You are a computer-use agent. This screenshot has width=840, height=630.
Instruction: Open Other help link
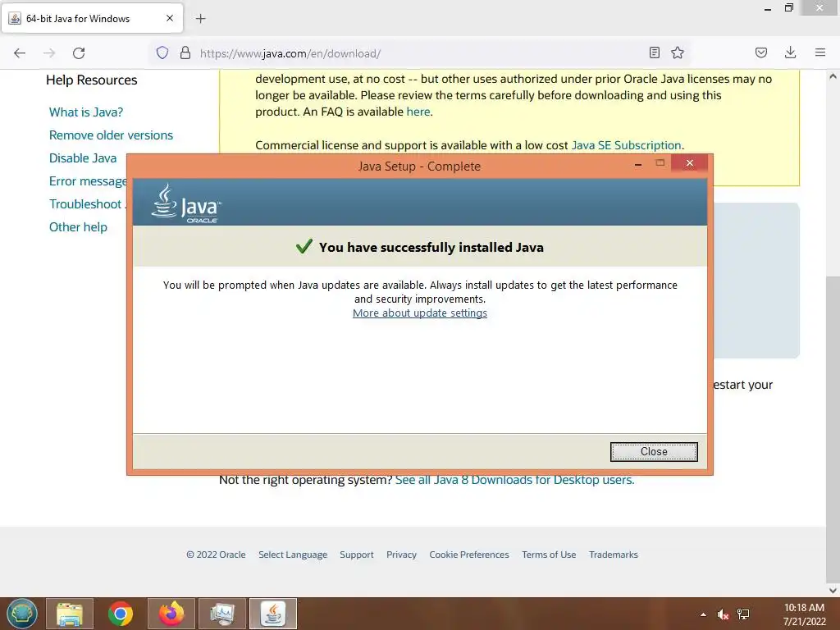click(x=78, y=227)
